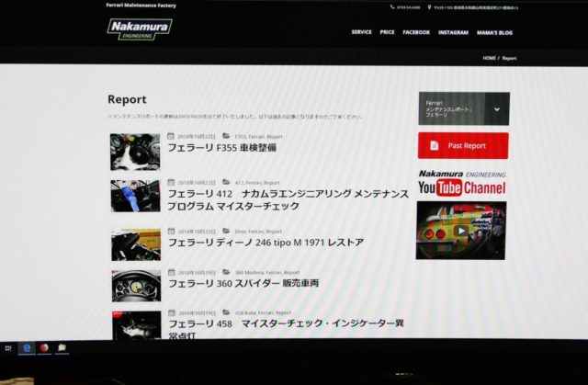Click folder icon of 458 post

click(x=226, y=312)
